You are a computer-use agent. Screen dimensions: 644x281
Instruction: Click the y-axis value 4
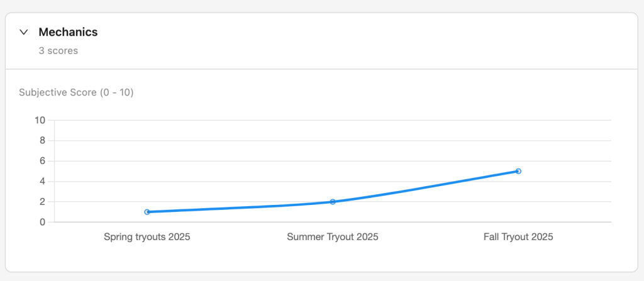tap(42, 182)
